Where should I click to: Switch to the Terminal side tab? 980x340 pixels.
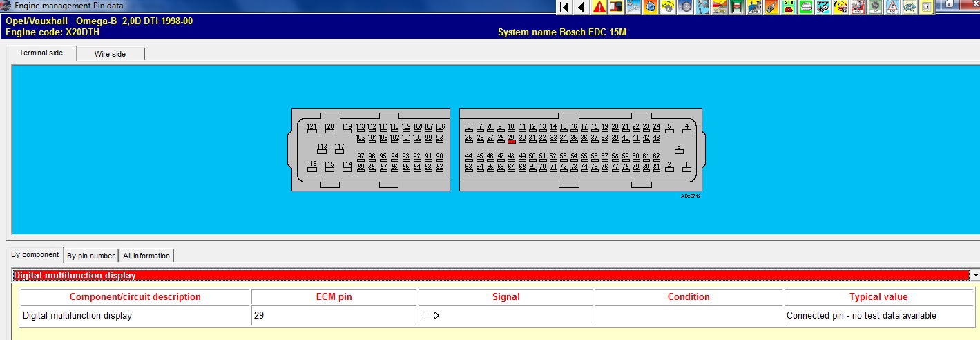pos(41,53)
